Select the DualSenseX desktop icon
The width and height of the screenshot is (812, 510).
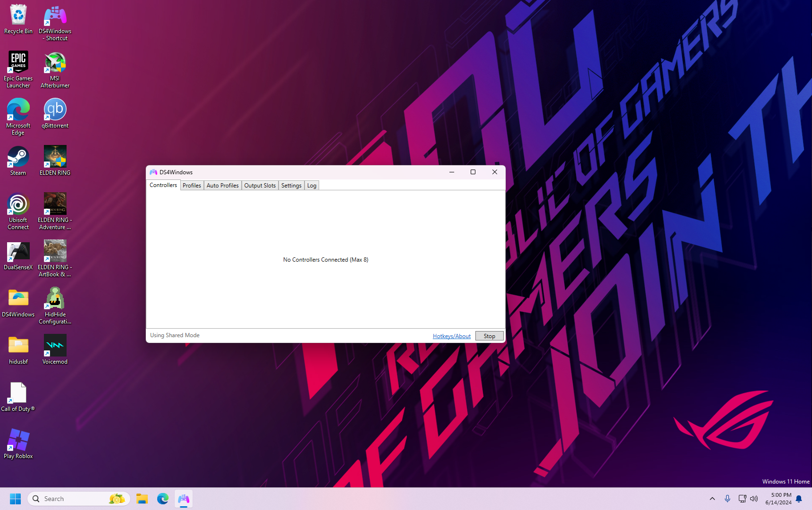click(x=18, y=255)
